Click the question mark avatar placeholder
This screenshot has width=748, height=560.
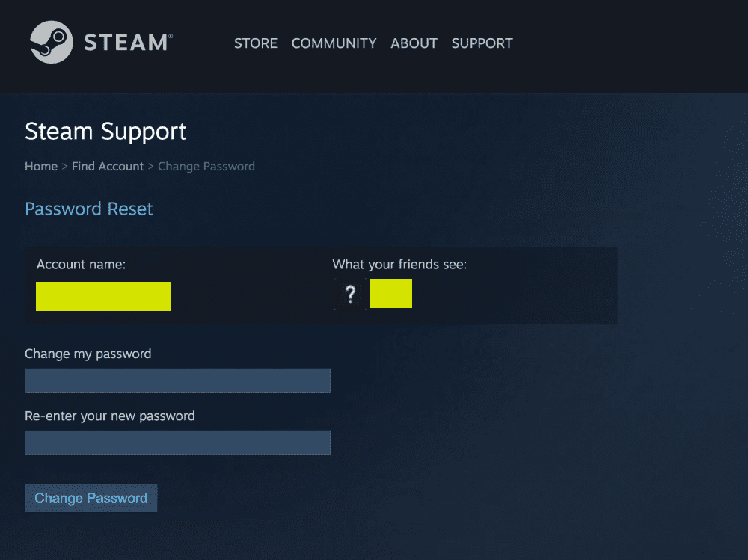(x=350, y=294)
